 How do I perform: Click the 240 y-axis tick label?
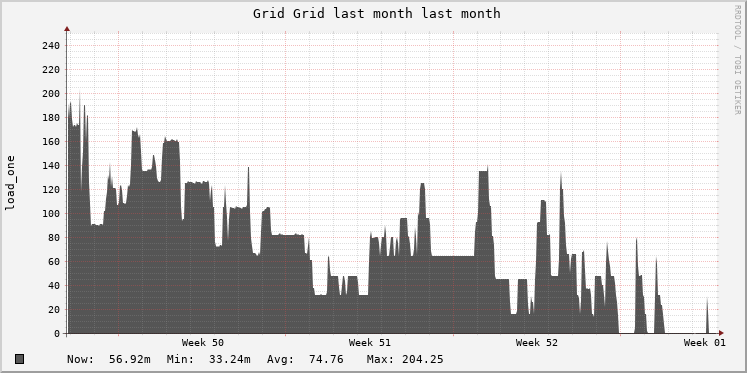pyautogui.click(x=50, y=46)
